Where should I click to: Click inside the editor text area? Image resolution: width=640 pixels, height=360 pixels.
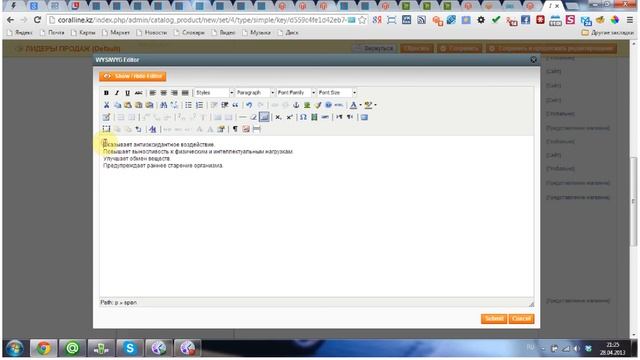click(316, 216)
